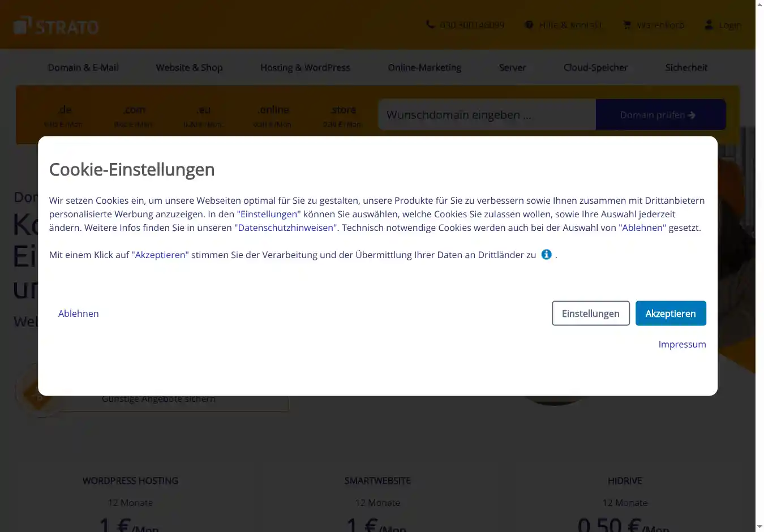Expand the Cloud-Speicher menu
The width and height of the screenshot is (764, 532).
tap(595, 67)
